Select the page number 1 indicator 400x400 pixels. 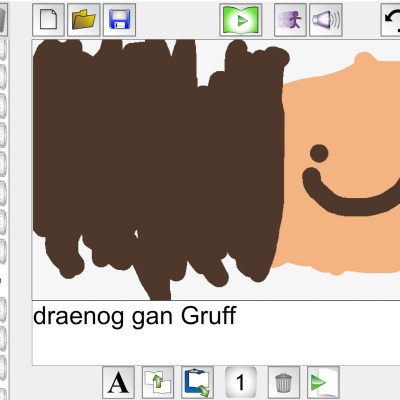[x=241, y=382]
